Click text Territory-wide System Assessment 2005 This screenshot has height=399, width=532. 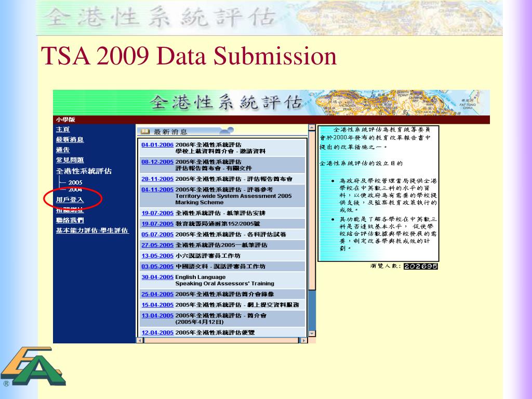[x=233, y=196]
